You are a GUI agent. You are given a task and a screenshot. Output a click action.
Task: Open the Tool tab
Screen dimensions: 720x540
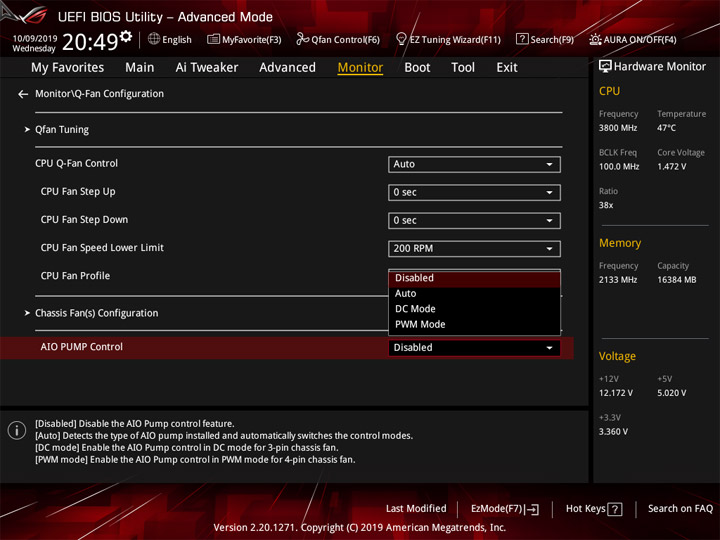(463, 68)
